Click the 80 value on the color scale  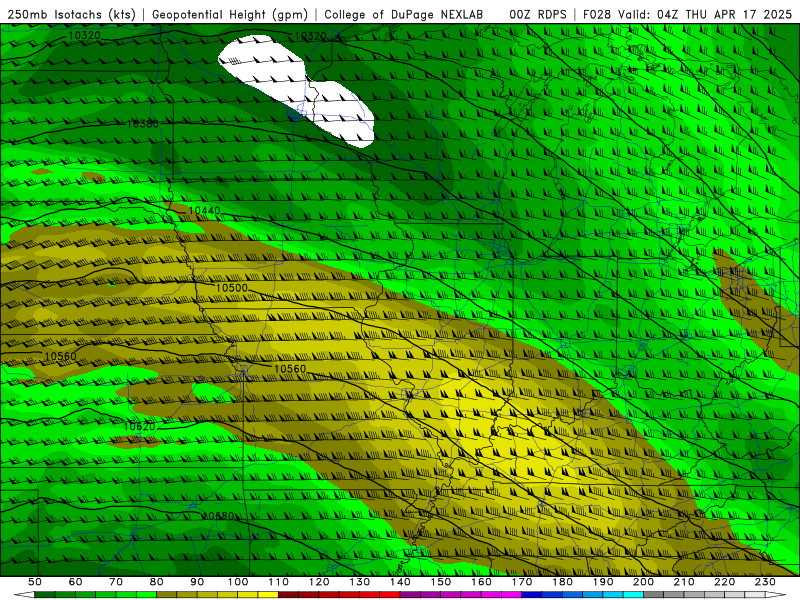click(156, 582)
